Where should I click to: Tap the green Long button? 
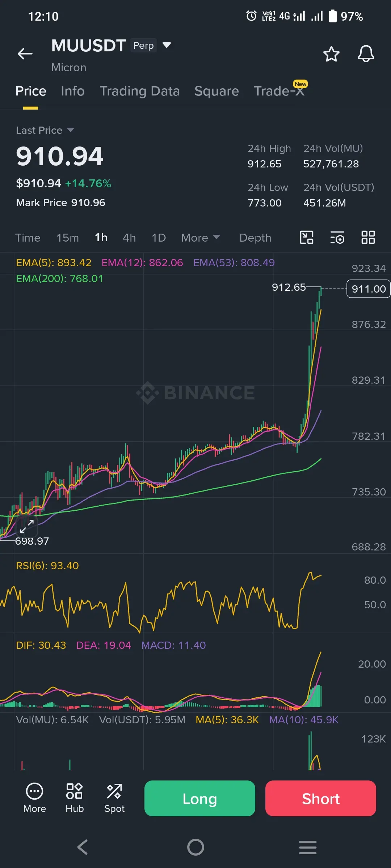200,798
